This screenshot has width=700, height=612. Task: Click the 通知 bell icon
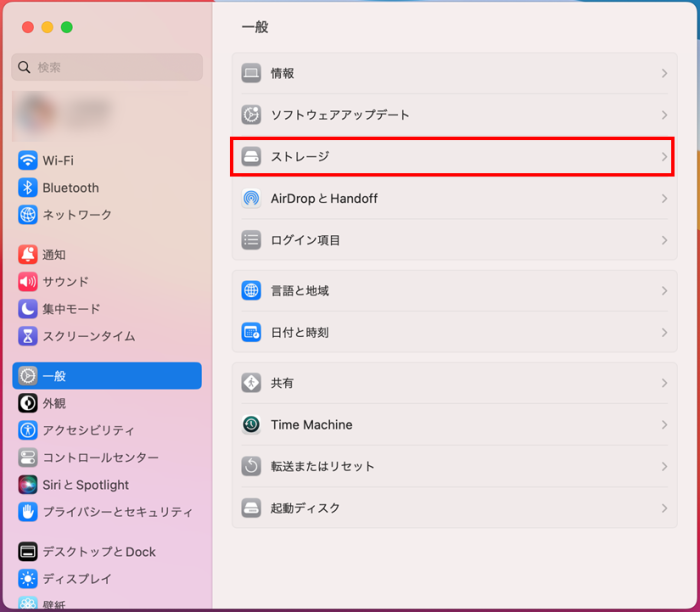(x=28, y=255)
